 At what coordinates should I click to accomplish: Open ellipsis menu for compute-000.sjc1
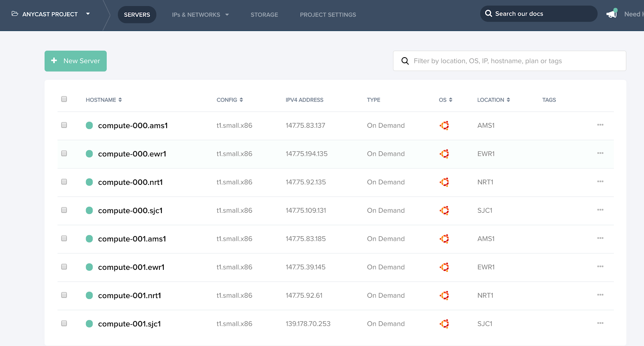(600, 210)
